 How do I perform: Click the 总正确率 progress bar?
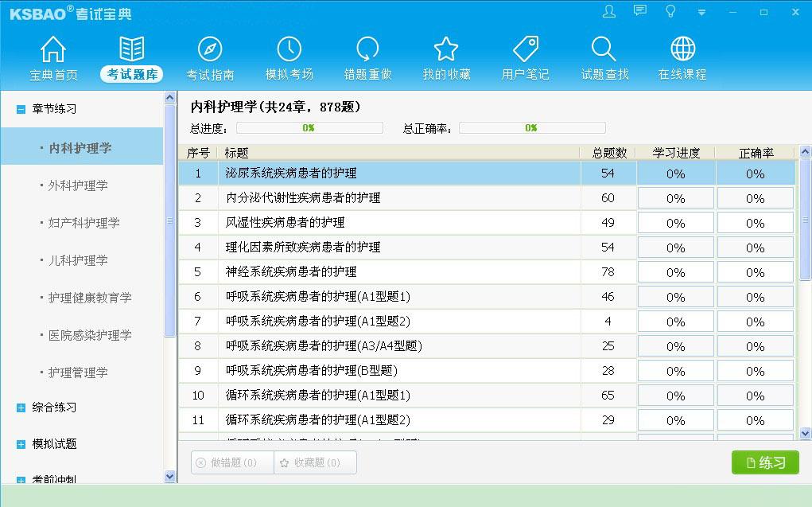(x=532, y=127)
